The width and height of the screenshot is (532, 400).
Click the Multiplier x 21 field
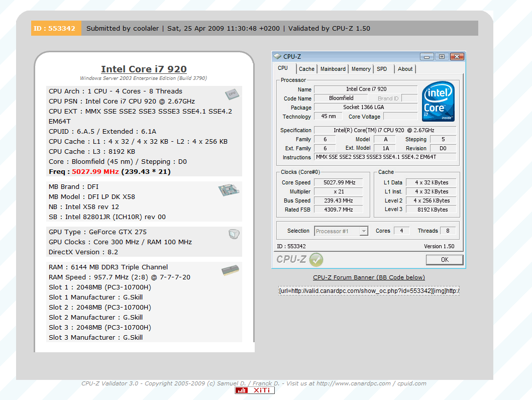[x=339, y=191]
